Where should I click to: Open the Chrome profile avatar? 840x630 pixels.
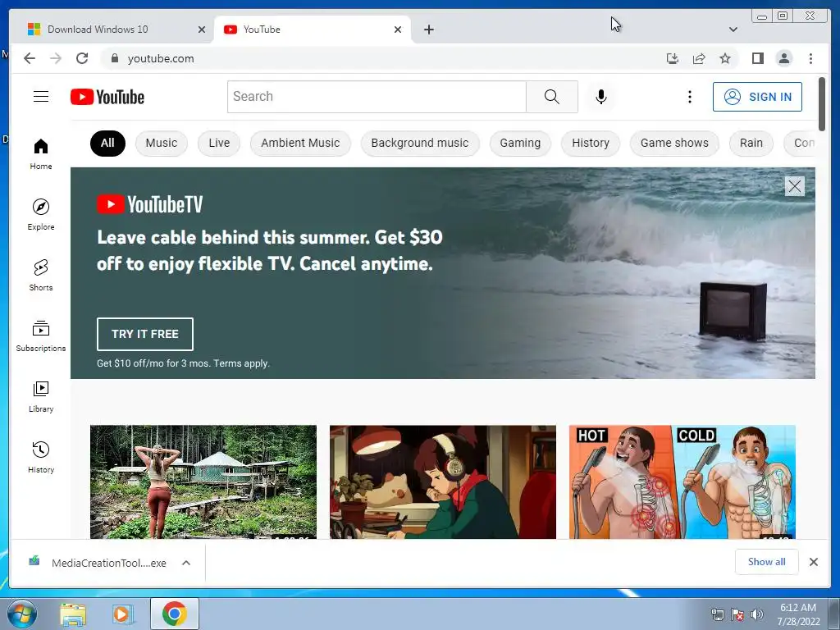point(783,58)
